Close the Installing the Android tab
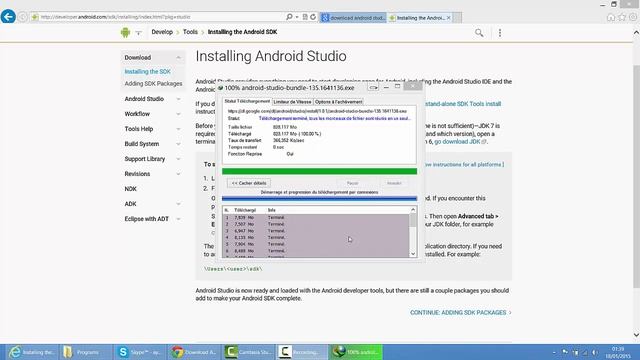640x360 pixels. (x=449, y=18)
